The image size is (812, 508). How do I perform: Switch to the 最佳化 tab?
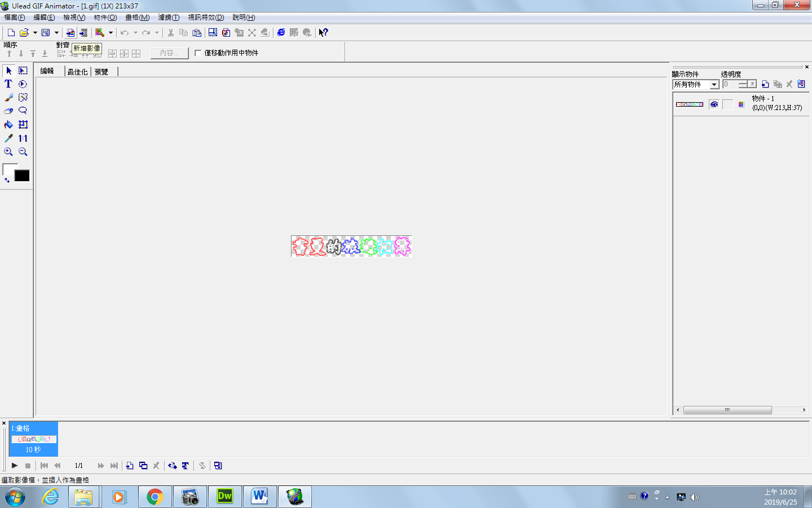(77, 72)
